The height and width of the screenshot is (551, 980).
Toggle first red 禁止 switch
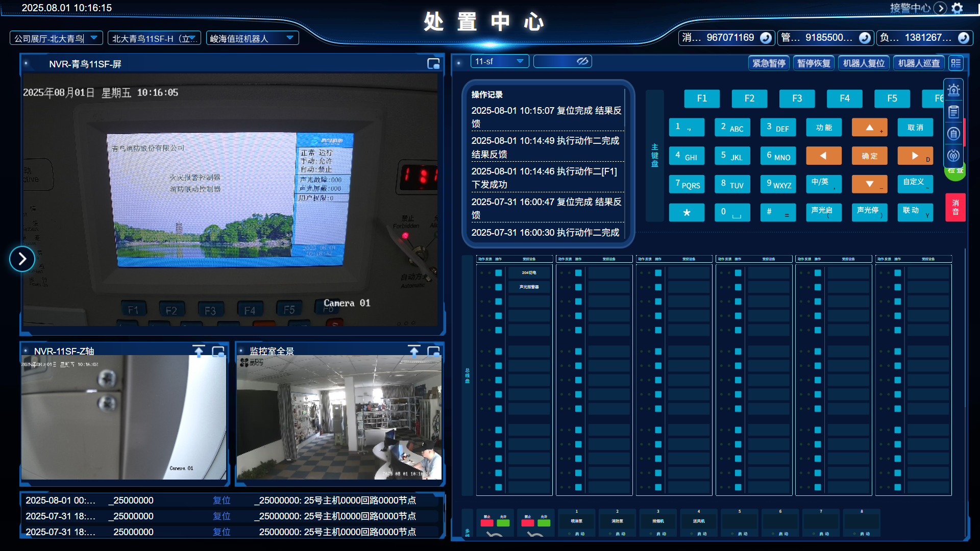tap(487, 522)
